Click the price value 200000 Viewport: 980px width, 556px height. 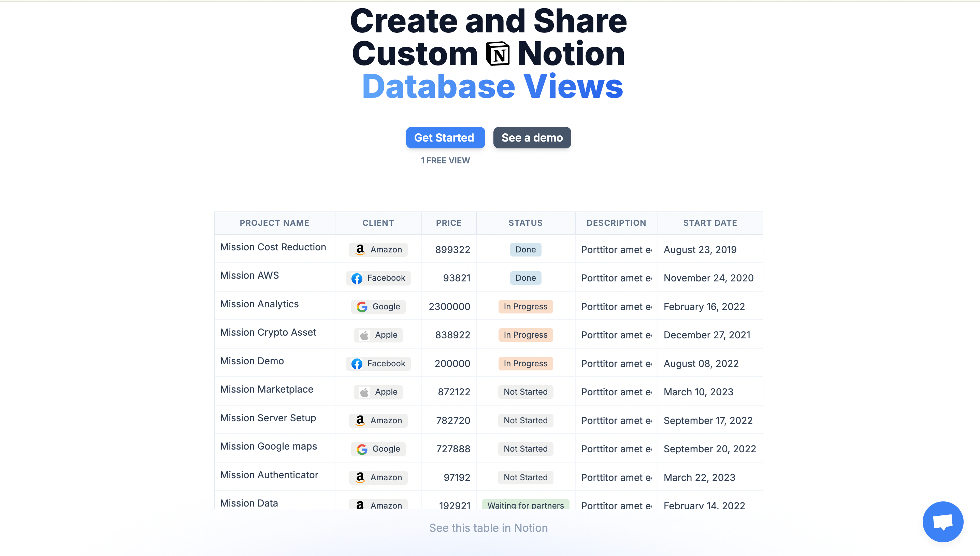452,364
